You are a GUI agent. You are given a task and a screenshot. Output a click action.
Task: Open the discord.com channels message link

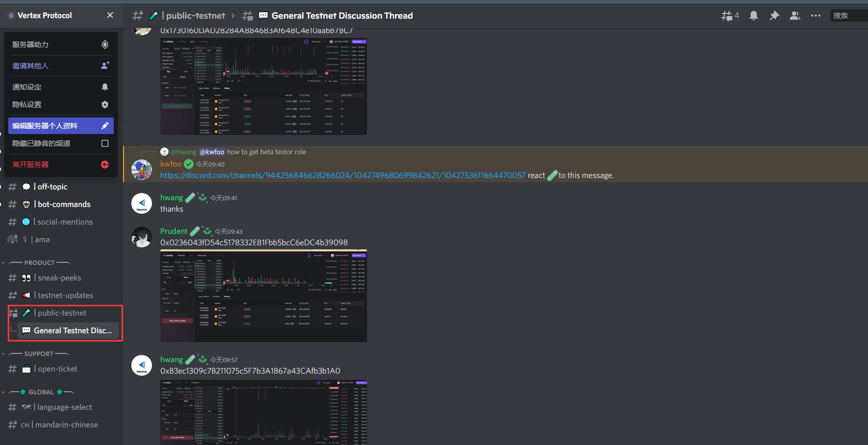click(x=342, y=175)
